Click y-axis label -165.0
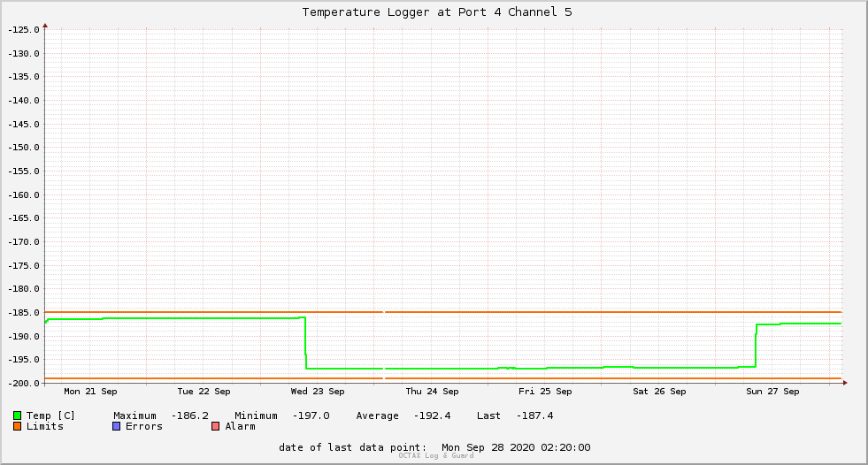 pyautogui.click(x=24, y=218)
